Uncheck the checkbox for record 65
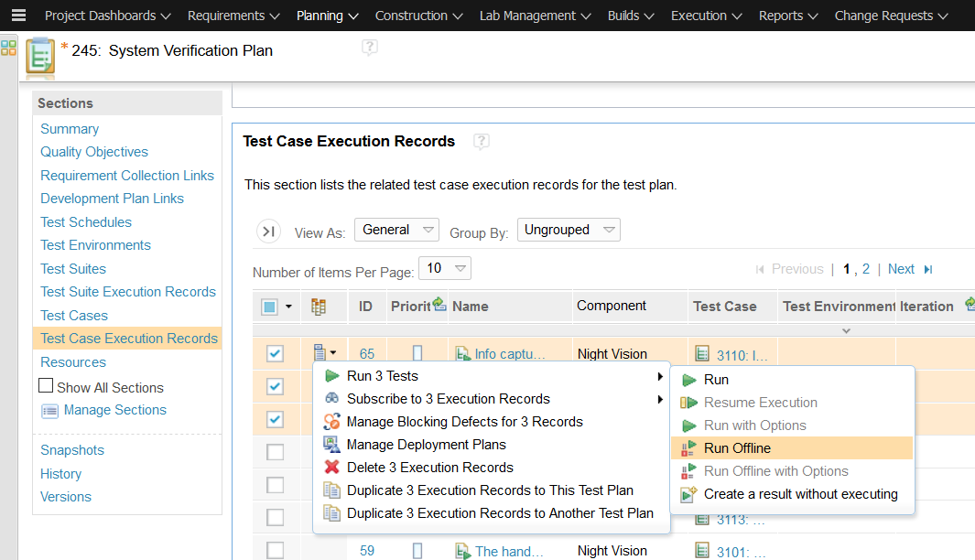 pos(275,354)
